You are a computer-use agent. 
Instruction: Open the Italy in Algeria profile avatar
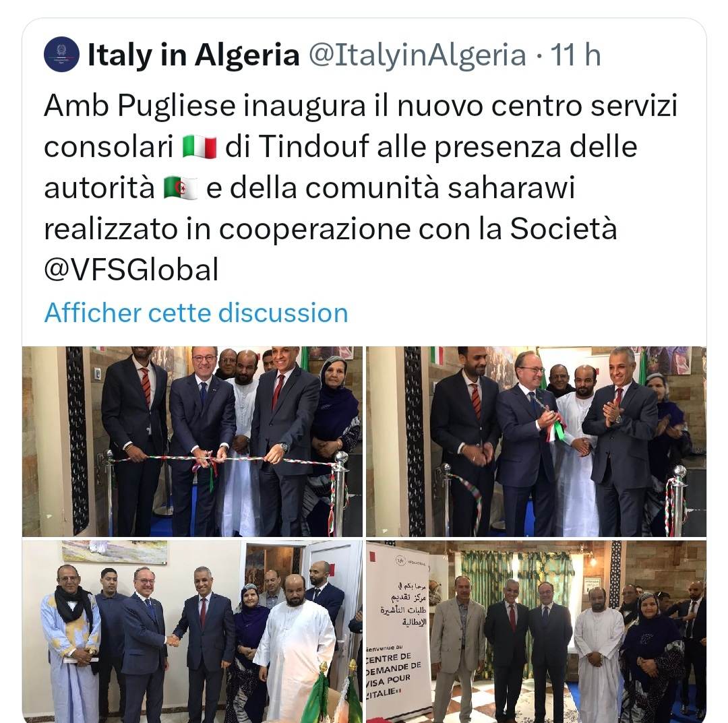click(x=62, y=55)
